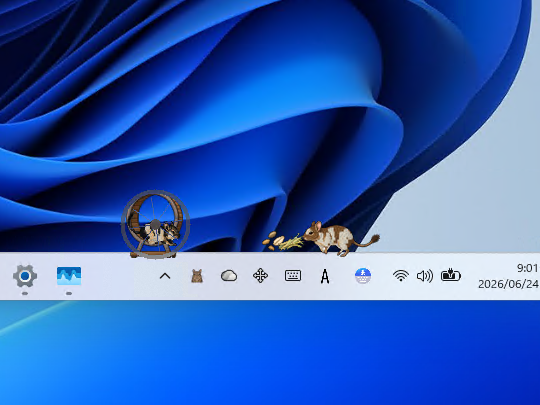Open the grey cloud tray icon
Image resolution: width=540 pixels, height=405 pixels.
[x=229, y=276]
